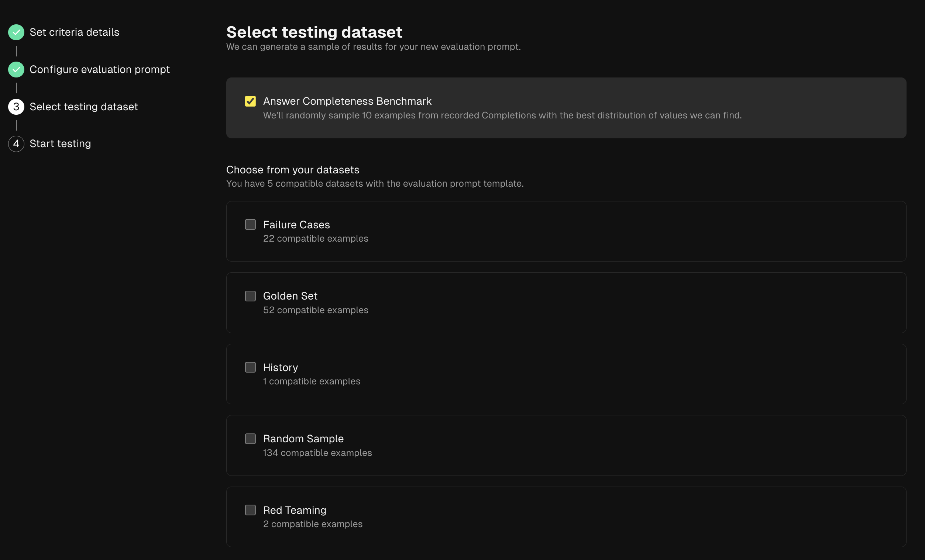The image size is (925, 560).
Task: Click the History dataset card
Action: coord(566,374)
